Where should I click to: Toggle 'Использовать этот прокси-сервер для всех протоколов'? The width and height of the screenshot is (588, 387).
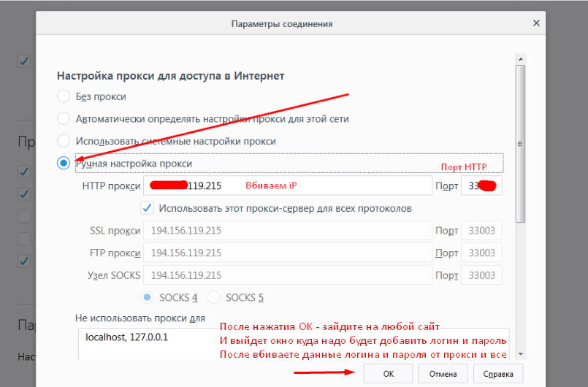coord(148,208)
